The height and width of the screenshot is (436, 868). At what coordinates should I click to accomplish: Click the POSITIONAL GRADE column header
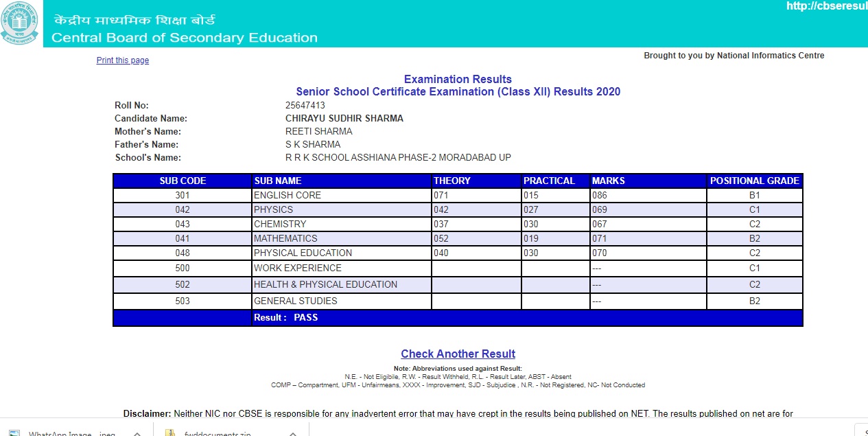[x=755, y=181]
